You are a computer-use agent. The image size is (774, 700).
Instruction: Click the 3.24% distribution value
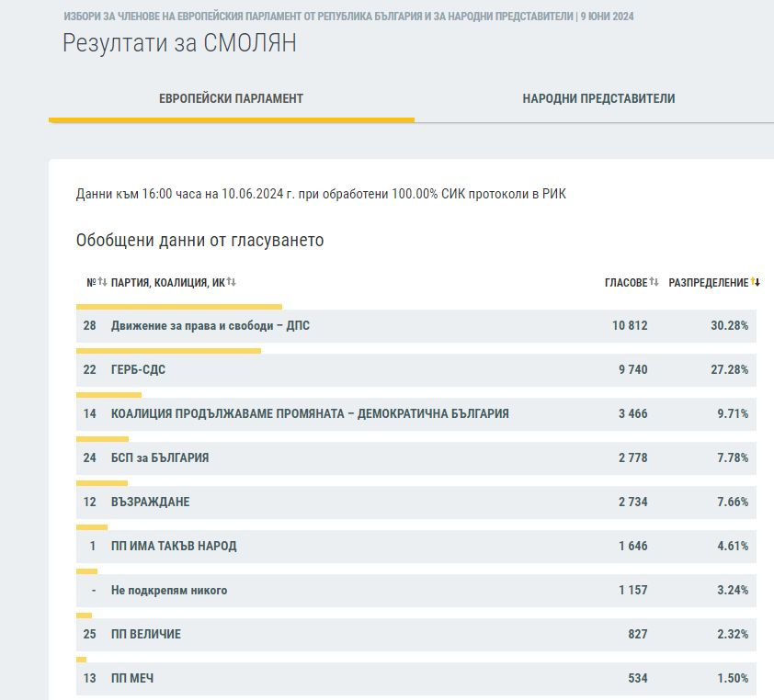pos(733,590)
